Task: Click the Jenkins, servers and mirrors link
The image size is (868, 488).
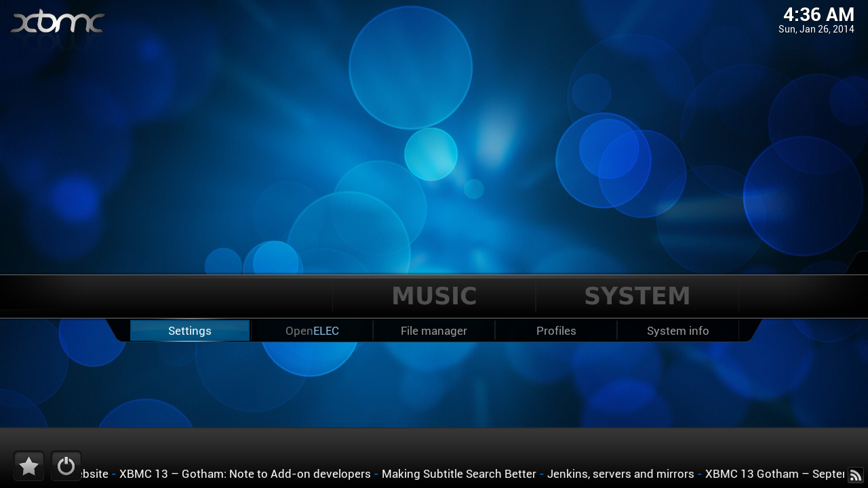Action: pyautogui.click(x=620, y=474)
